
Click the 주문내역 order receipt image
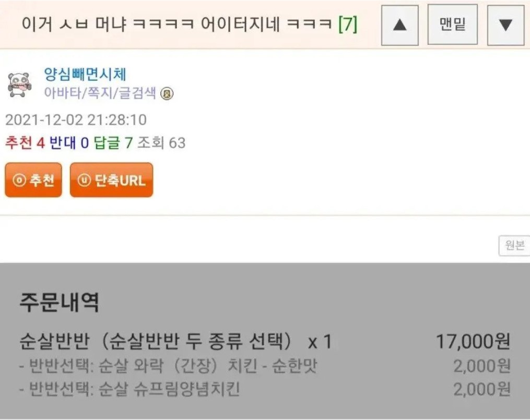pyautogui.click(x=265, y=342)
